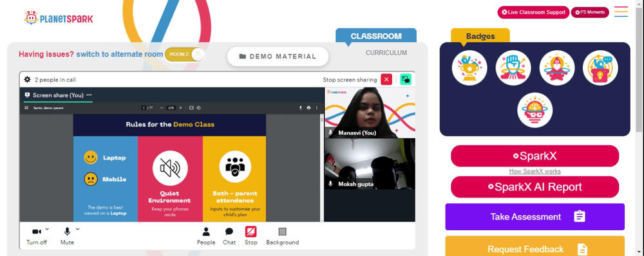Click the SparkX button
This screenshot has height=256, width=644.
tap(535, 156)
